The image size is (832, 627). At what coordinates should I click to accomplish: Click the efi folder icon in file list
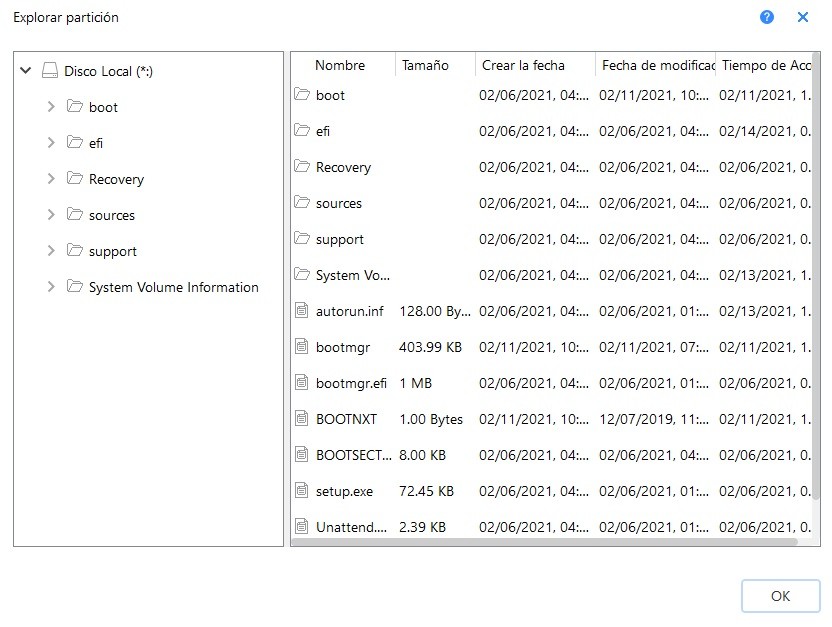(302, 130)
